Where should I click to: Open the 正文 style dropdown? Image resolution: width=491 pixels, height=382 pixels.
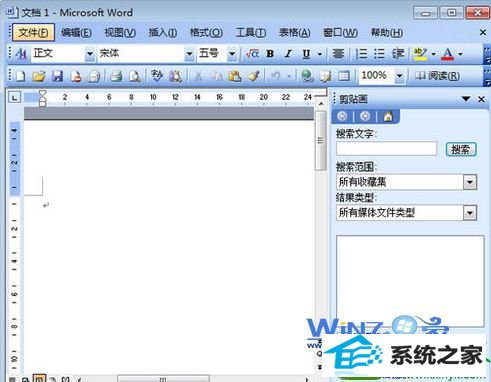pos(90,54)
